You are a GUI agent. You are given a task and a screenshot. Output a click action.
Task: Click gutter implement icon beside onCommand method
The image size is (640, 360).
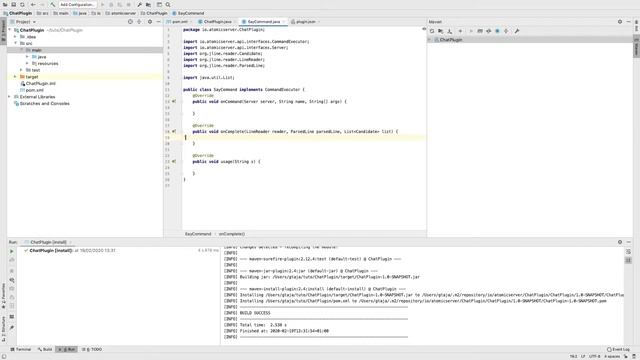174,101
